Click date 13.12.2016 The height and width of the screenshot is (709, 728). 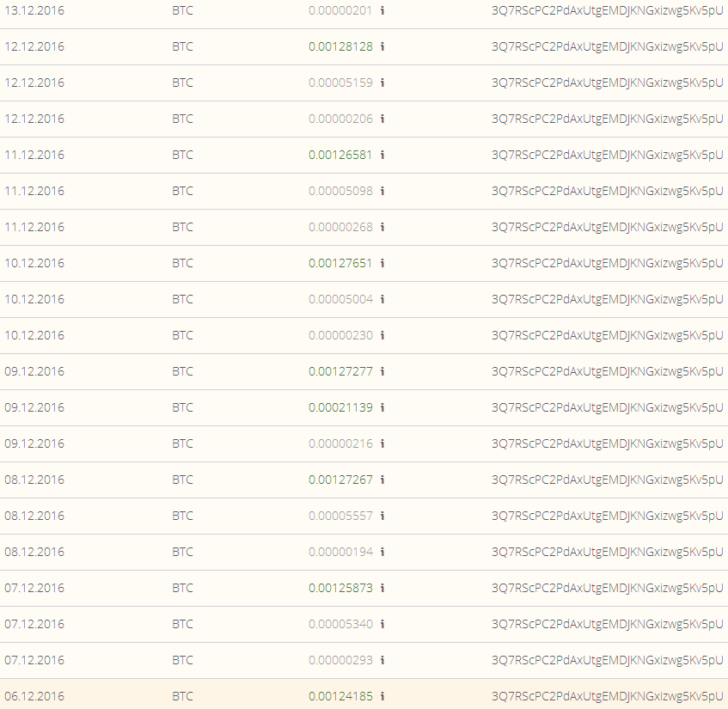[34, 10]
